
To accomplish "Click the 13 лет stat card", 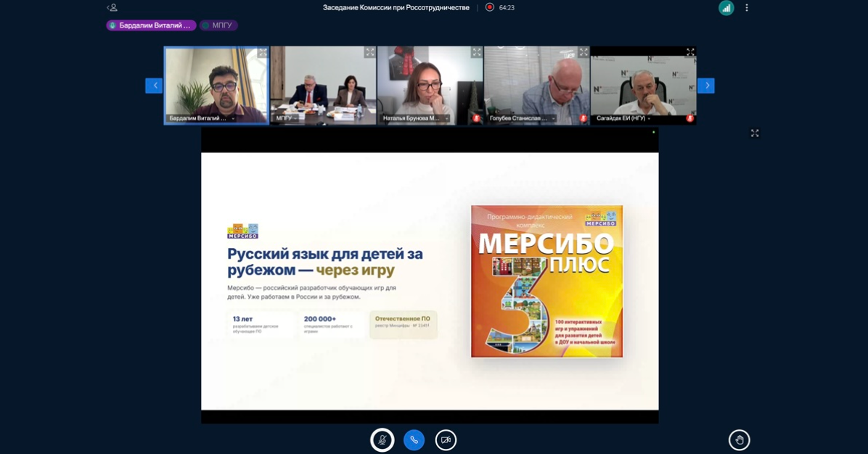I will (x=260, y=325).
